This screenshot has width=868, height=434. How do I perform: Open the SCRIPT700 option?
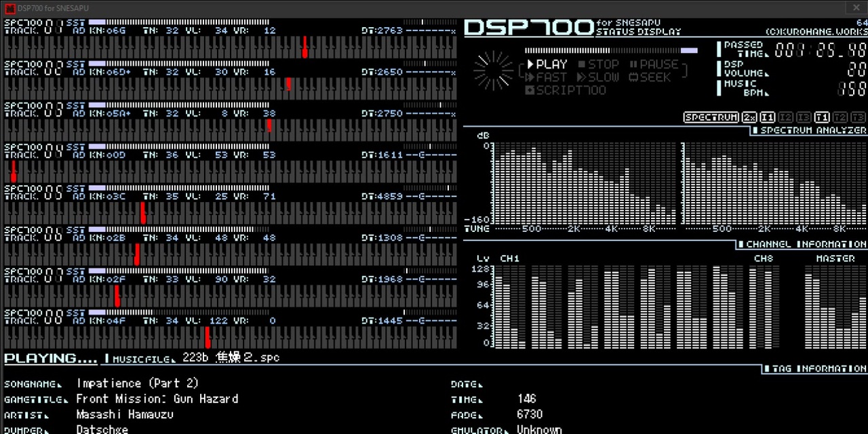point(566,90)
